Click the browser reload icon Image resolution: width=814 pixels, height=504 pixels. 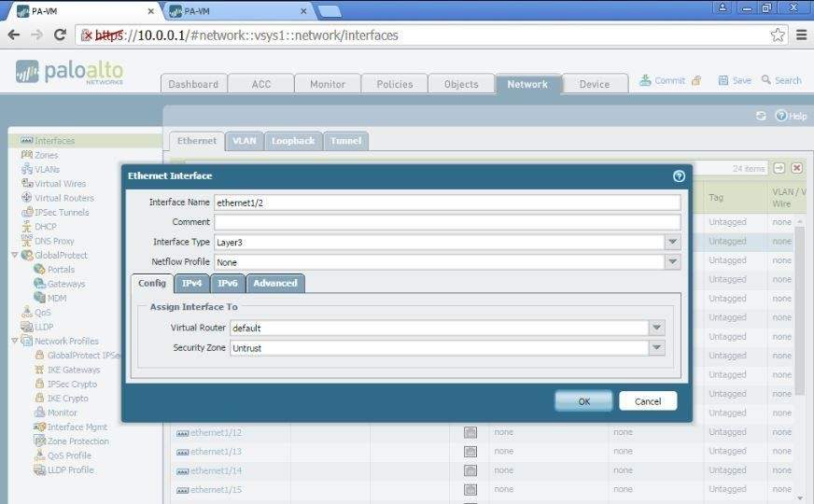coord(60,35)
